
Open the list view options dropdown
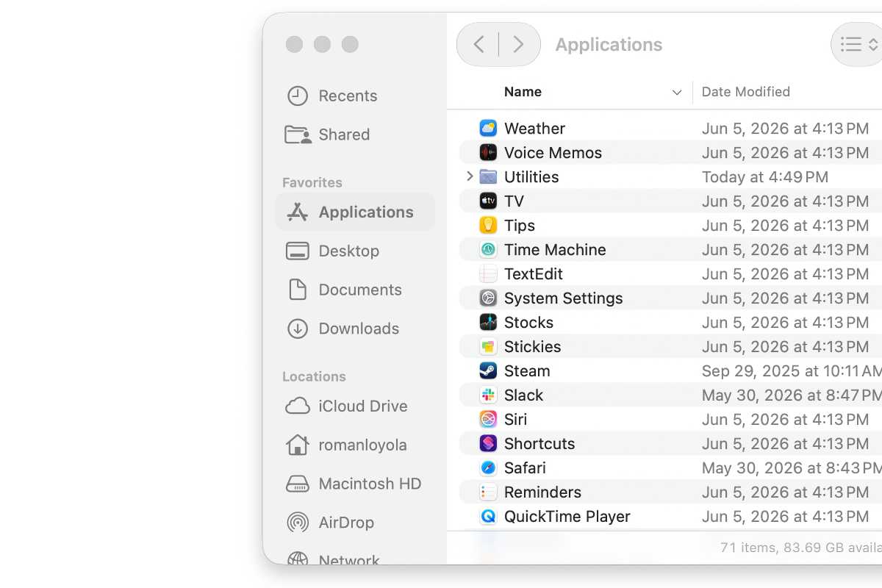(x=858, y=45)
